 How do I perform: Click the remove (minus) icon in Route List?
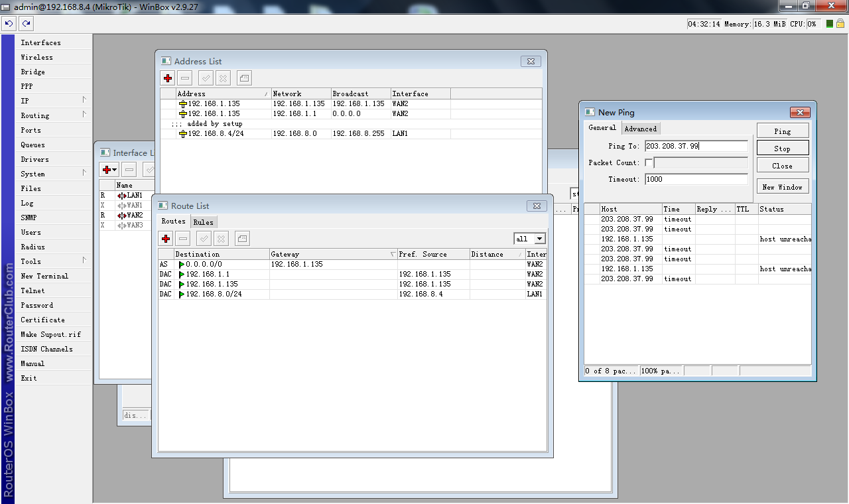point(183,239)
